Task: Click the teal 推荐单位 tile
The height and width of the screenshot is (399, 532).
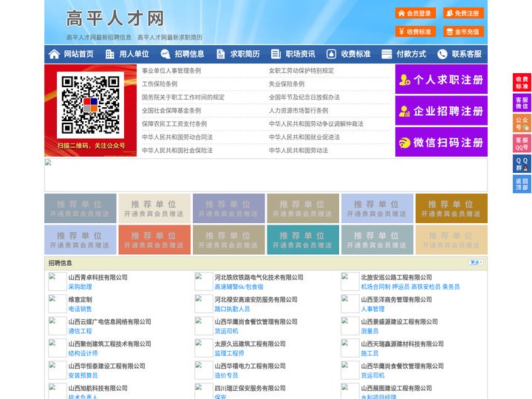Action: tap(303, 240)
